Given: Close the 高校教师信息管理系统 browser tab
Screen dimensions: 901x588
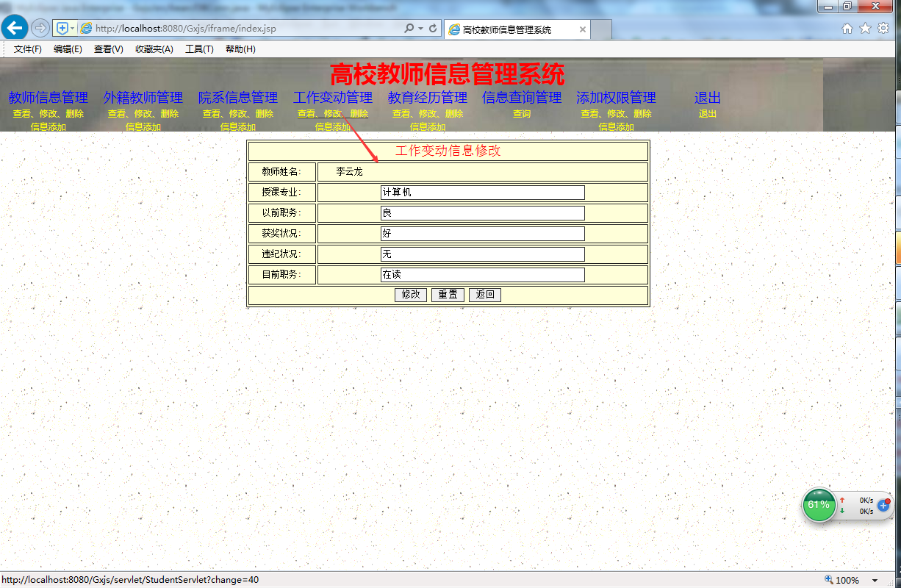Looking at the screenshot, I should [583, 30].
